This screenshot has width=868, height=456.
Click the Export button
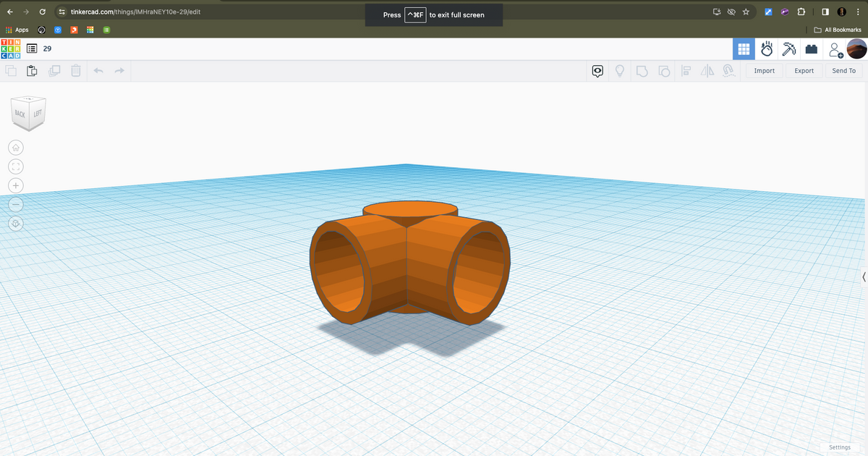804,71
